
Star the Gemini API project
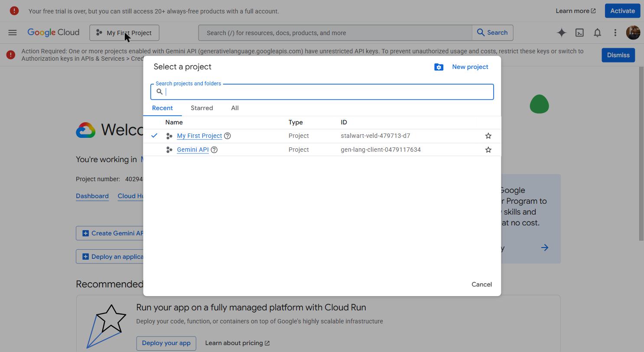pyautogui.click(x=488, y=150)
